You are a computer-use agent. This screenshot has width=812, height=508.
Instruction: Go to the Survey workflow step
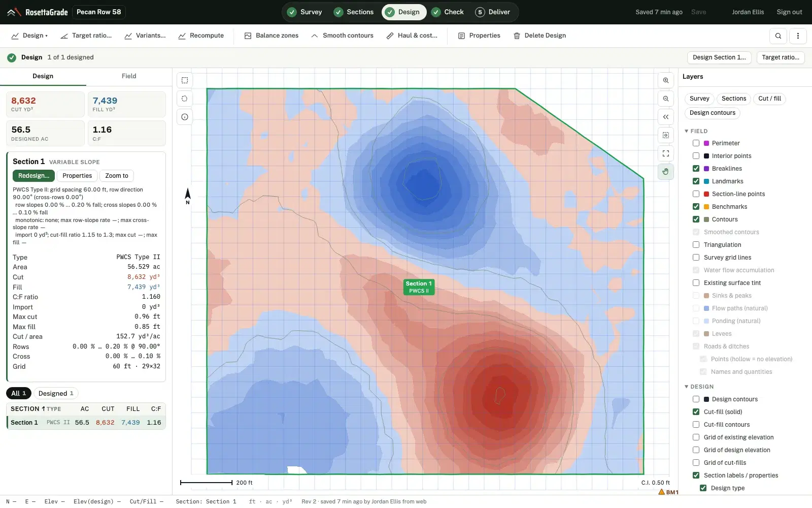(305, 12)
